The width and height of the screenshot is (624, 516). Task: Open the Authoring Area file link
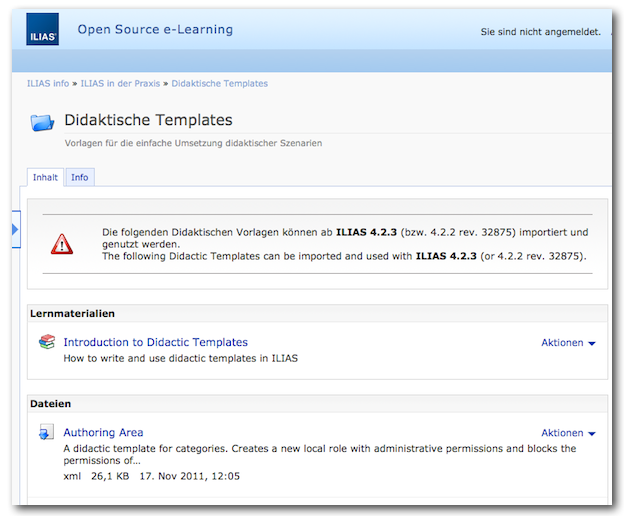(x=103, y=433)
